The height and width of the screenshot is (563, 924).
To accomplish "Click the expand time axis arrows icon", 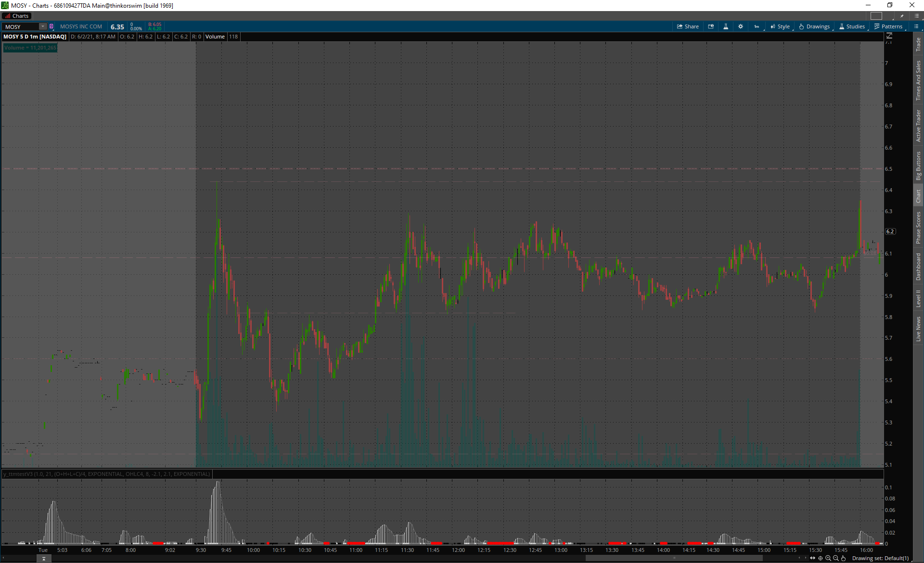I will [813, 558].
